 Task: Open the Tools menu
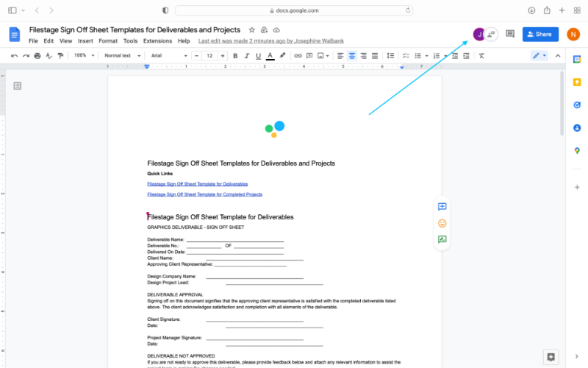(x=131, y=41)
